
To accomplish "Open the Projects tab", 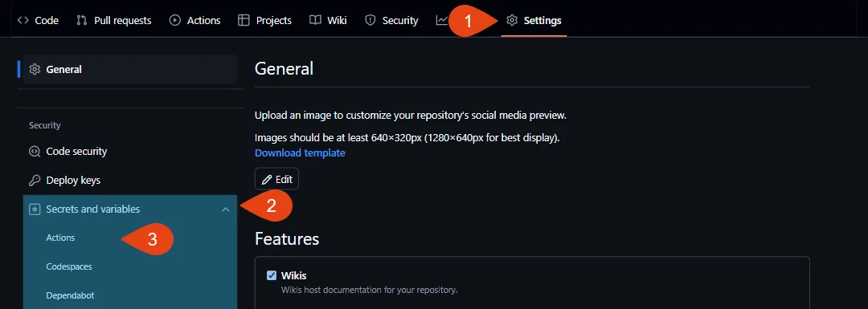I will tap(264, 20).
